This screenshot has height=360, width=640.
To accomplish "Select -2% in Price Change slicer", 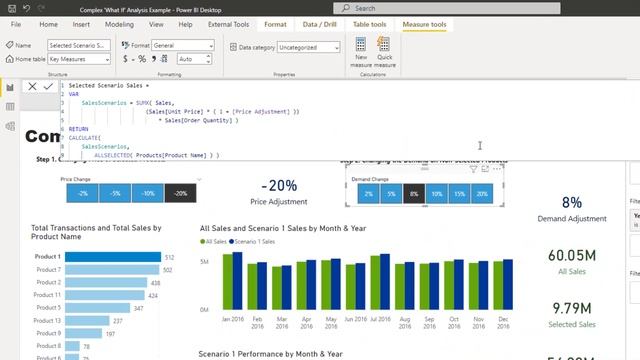I will click(x=82, y=193).
